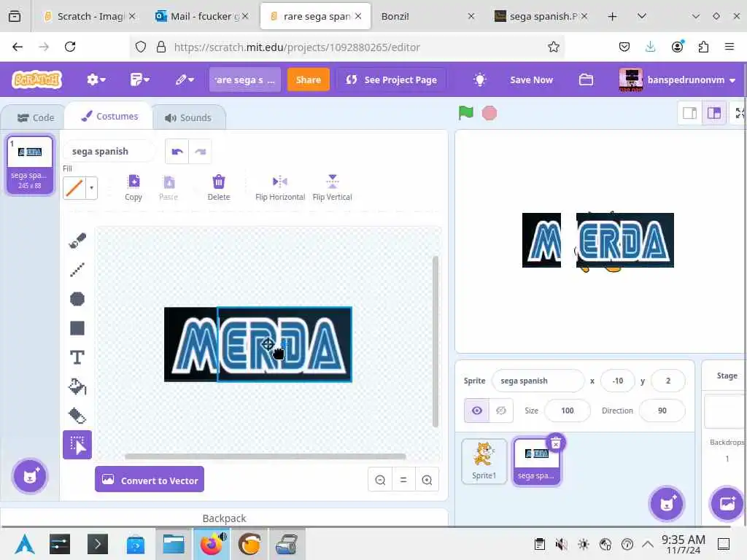The height and width of the screenshot is (560, 747).
Task: Redo the costume edit
Action: pyautogui.click(x=200, y=152)
